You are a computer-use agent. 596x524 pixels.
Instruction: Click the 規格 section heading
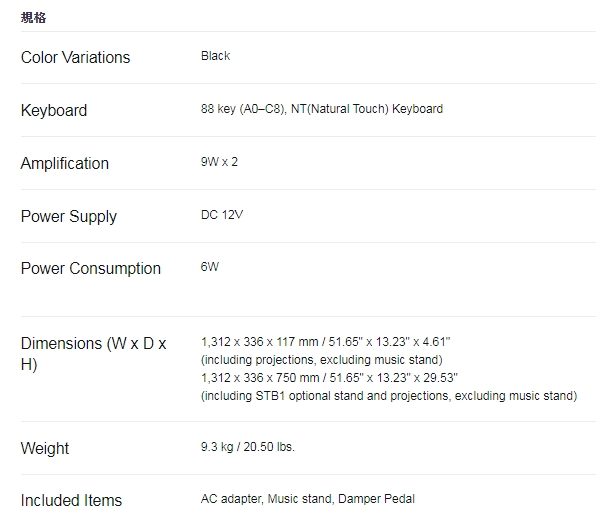pos(33,17)
